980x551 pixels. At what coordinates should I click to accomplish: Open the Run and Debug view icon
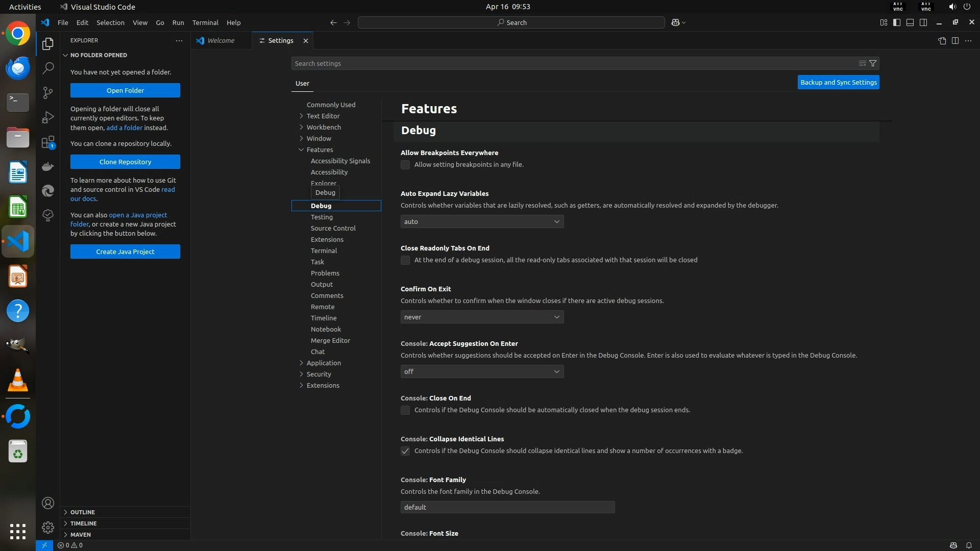(x=48, y=117)
